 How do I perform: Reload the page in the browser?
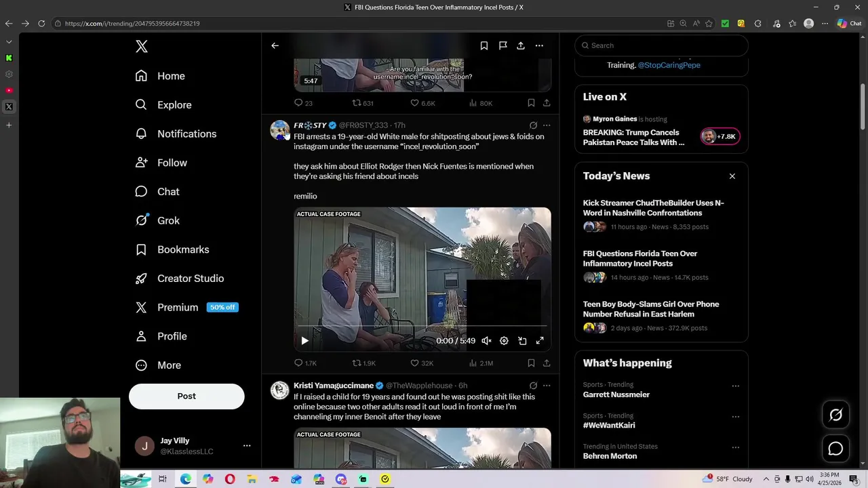pos(41,23)
